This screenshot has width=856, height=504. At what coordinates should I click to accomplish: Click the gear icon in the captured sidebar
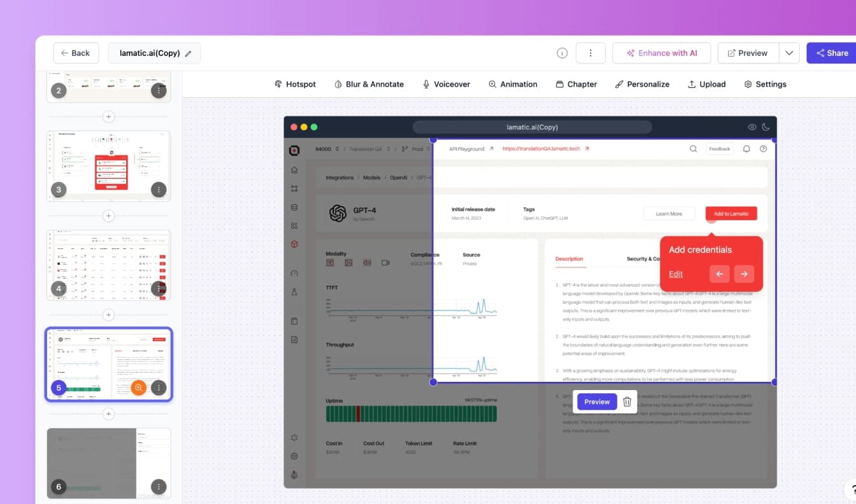click(294, 456)
